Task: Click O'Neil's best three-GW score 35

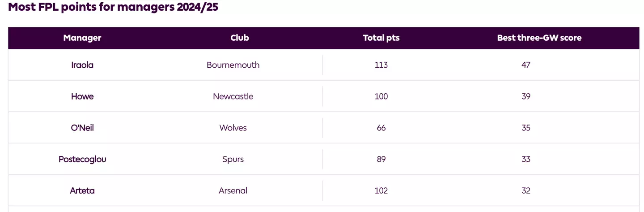Action: tap(526, 128)
